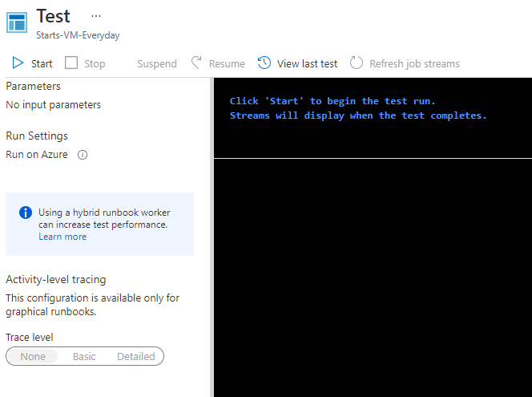Click the Test page title

click(x=54, y=16)
